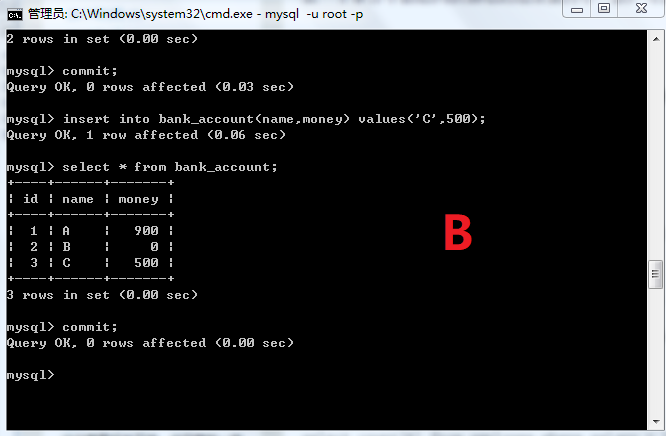Click the scrollbar track below the thumb
This screenshot has height=436, width=666.
656,351
